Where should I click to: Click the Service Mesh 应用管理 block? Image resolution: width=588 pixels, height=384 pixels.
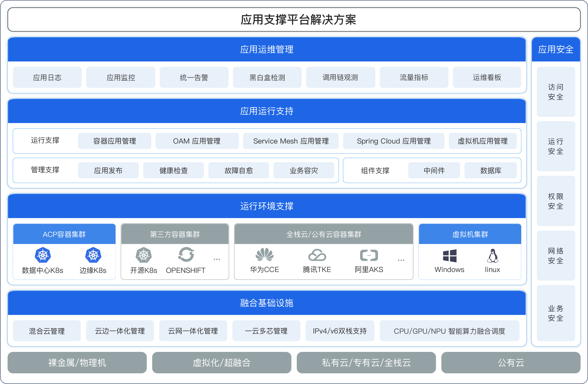291,141
